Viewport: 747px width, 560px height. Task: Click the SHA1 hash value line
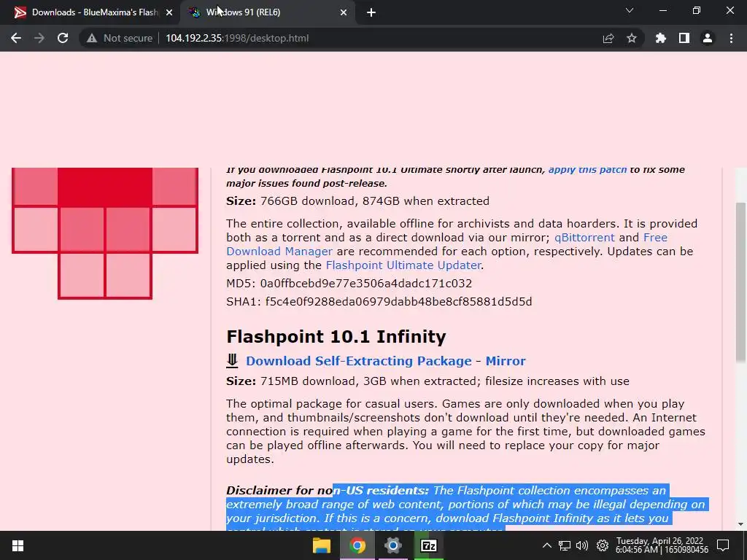click(x=379, y=301)
